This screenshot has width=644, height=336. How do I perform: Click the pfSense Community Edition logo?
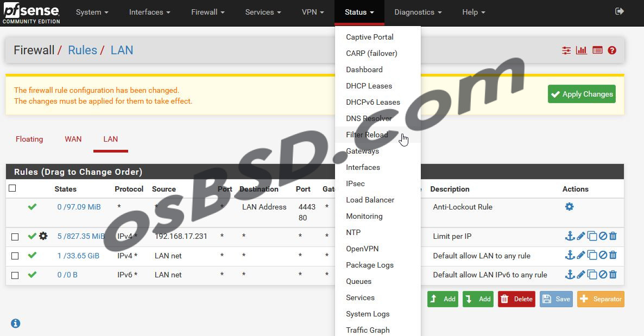(31, 13)
